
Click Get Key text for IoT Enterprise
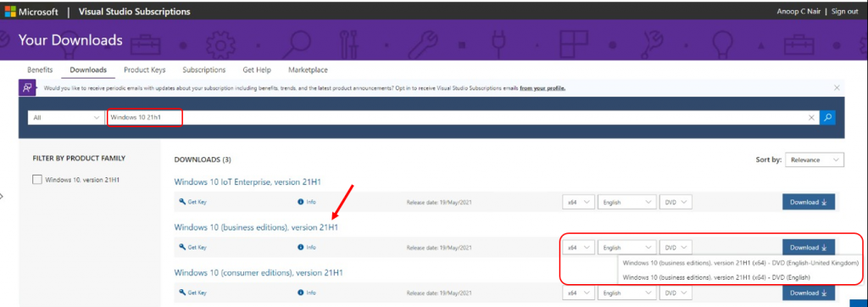click(197, 202)
